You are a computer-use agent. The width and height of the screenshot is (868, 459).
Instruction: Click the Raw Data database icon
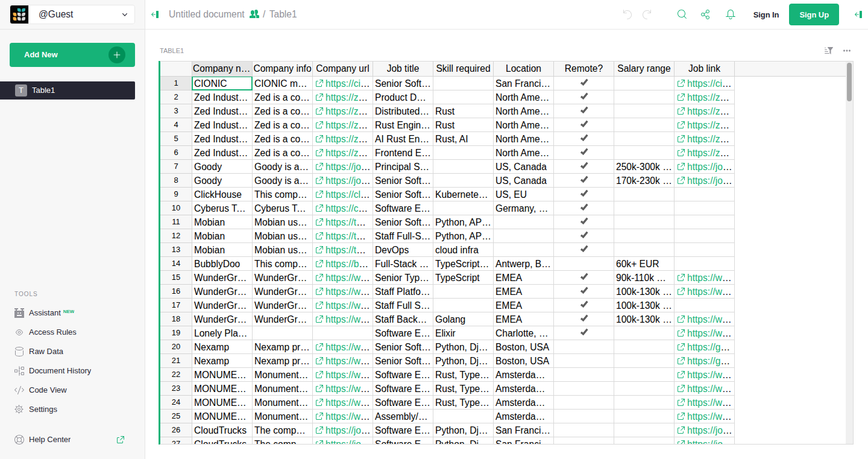pos(19,352)
